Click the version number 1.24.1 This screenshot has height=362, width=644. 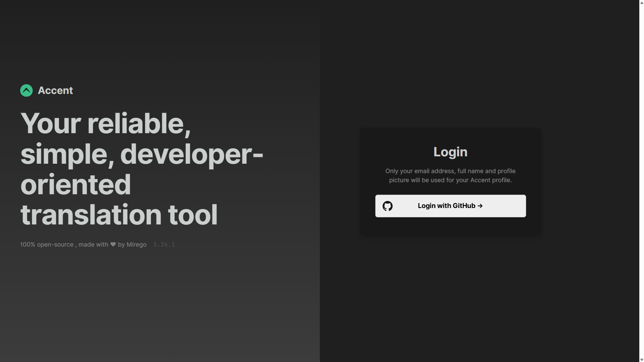(164, 245)
